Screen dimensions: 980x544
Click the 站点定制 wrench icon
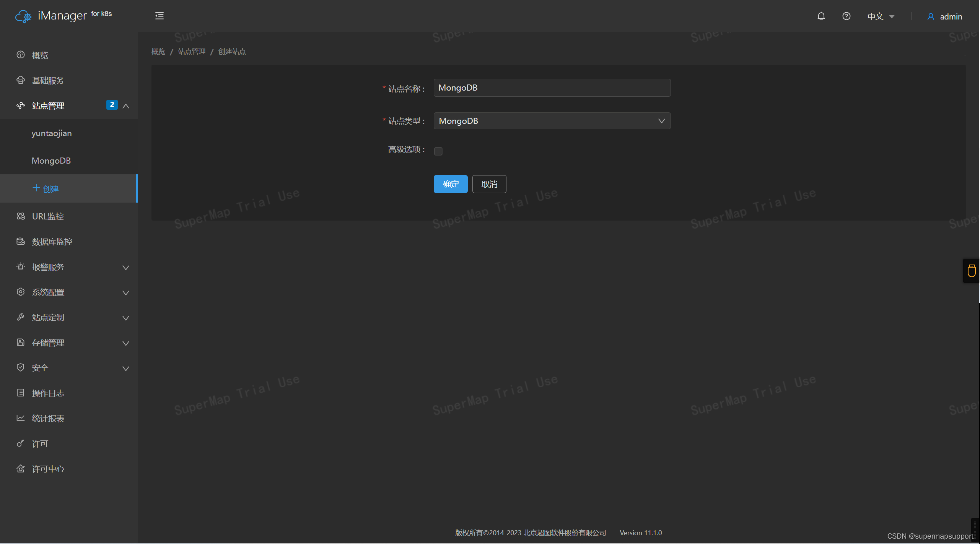(x=21, y=317)
